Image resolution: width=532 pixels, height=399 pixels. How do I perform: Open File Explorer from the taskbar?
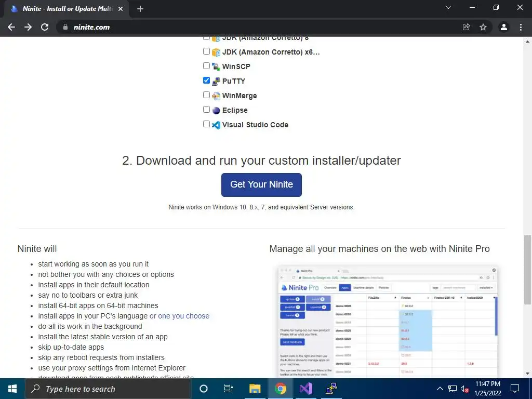255,389
